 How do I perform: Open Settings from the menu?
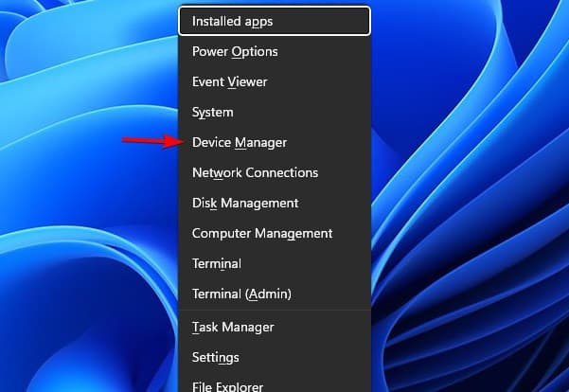[216, 357]
